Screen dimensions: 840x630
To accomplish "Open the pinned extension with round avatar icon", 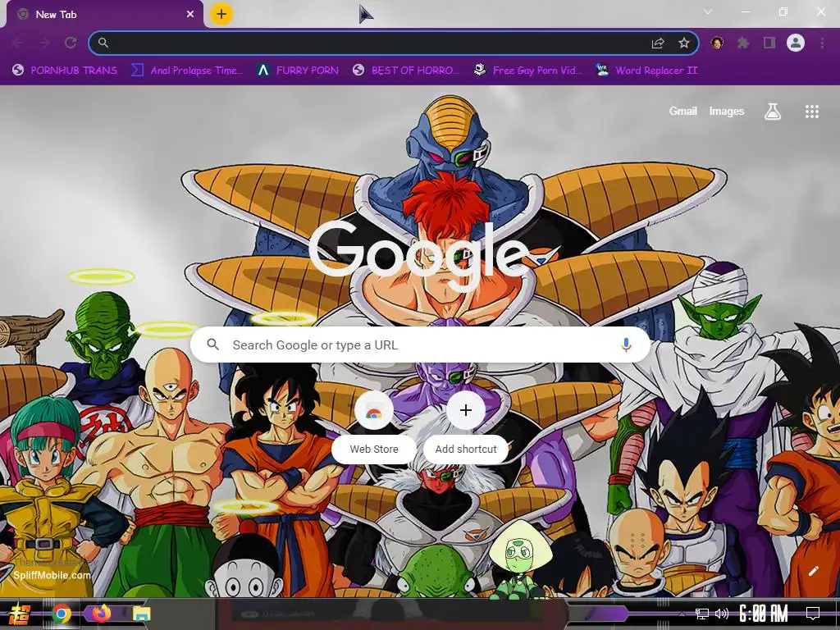I will [717, 43].
